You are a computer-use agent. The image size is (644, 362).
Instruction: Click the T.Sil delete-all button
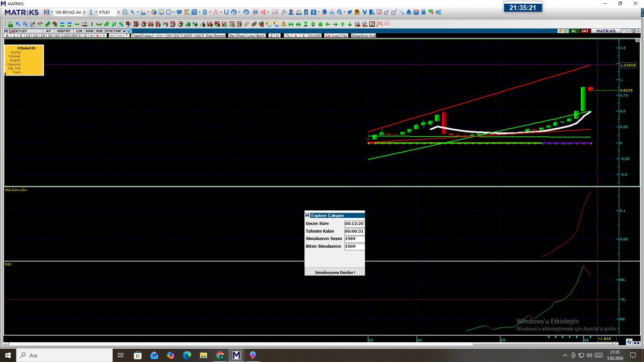(185, 35)
